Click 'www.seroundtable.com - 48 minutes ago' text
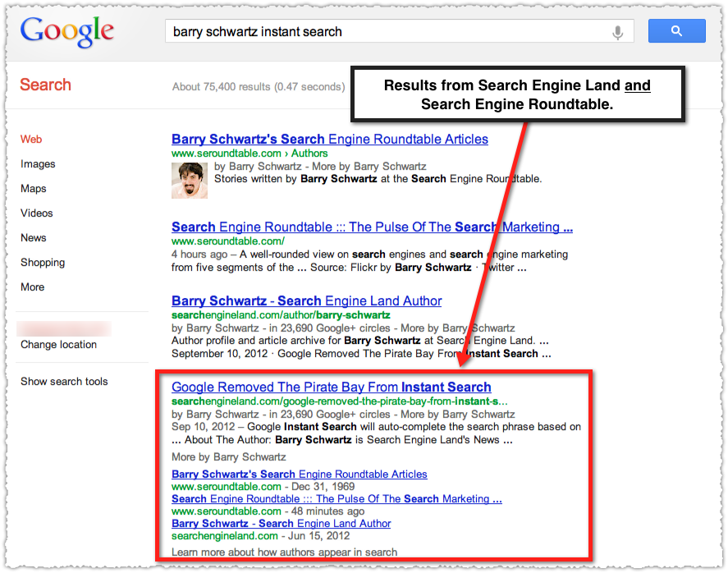The height and width of the screenshot is (573, 728). click(268, 511)
